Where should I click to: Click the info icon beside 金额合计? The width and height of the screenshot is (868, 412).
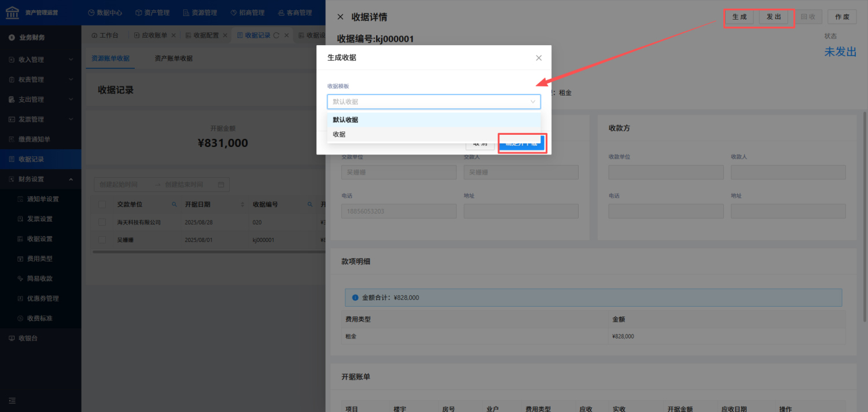click(355, 298)
